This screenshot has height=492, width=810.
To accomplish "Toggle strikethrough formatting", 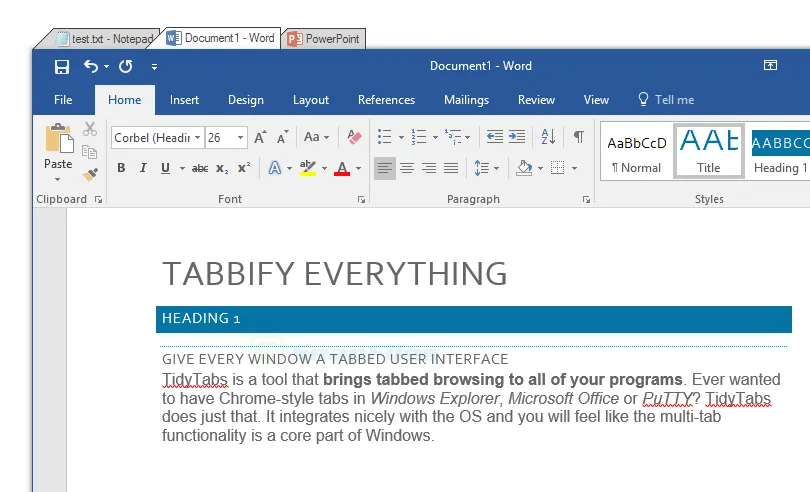I will 200,168.
